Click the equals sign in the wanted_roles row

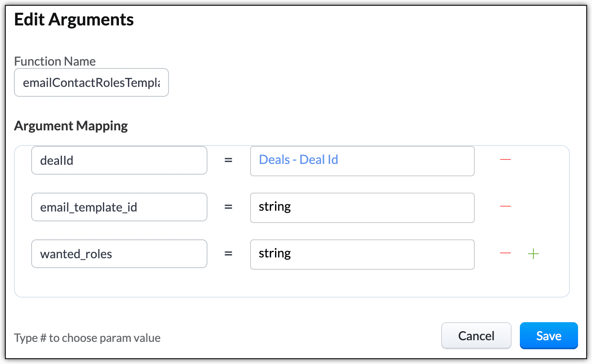228,254
